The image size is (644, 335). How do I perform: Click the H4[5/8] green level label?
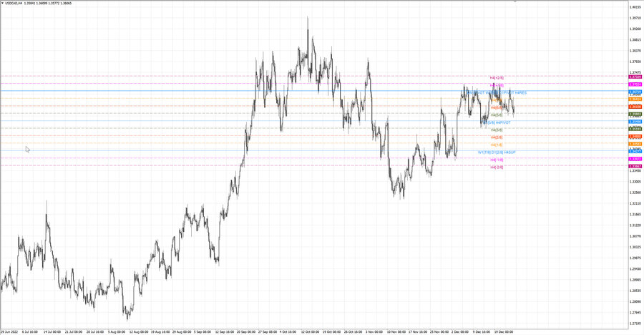pos(497,115)
